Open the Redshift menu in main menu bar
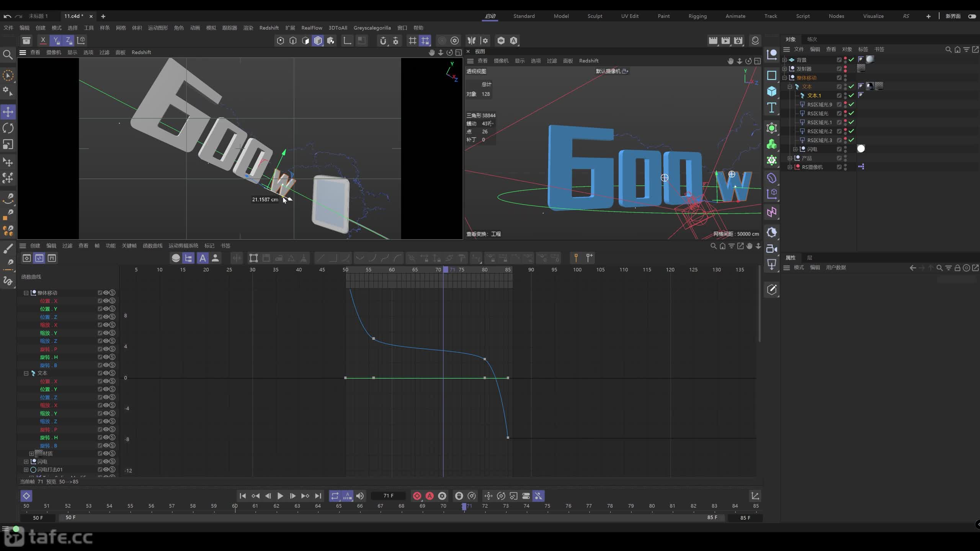The image size is (980, 551). pyautogui.click(x=269, y=28)
